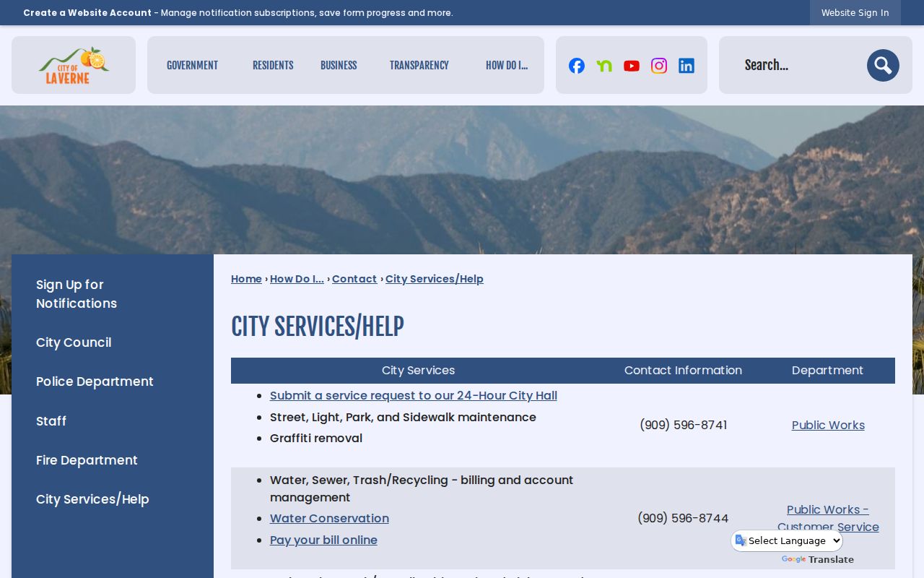Click the Department column header

point(827,371)
